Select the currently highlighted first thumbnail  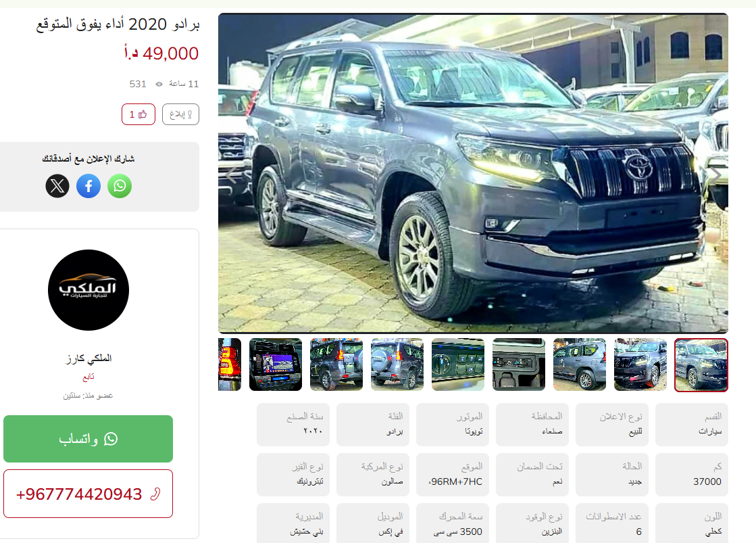coord(701,365)
